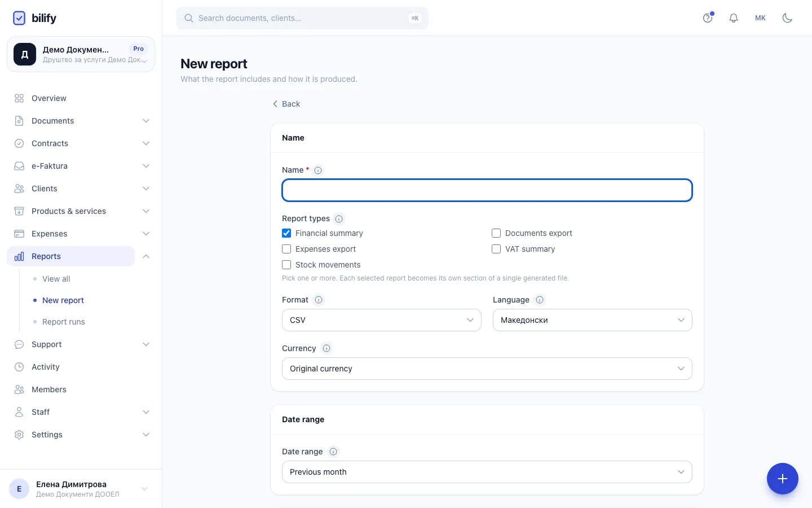Select New report submenu item
This screenshot has width=812, height=508.
tap(63, 300)
